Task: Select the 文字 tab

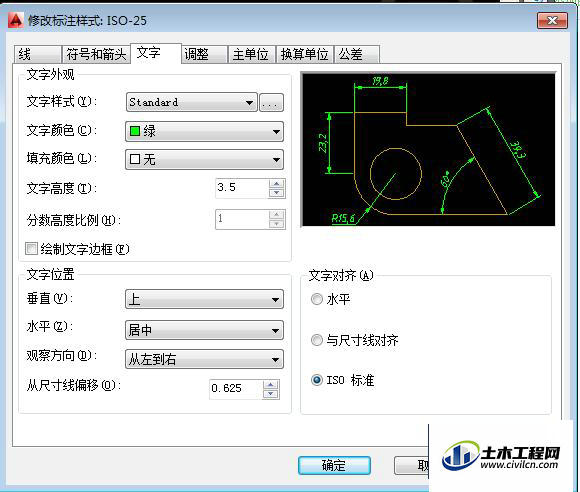Action: [x=156, y=53]
